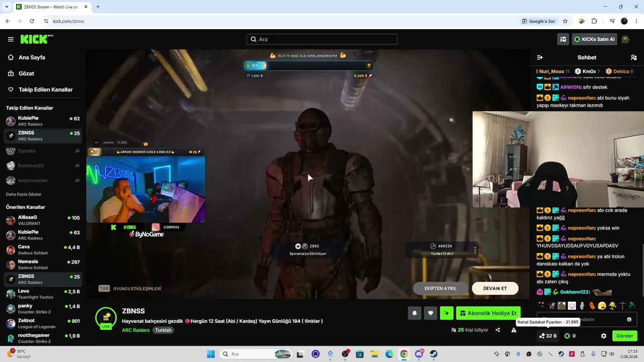Expand Chrome tab search dropdown

(x=7, y=7)
